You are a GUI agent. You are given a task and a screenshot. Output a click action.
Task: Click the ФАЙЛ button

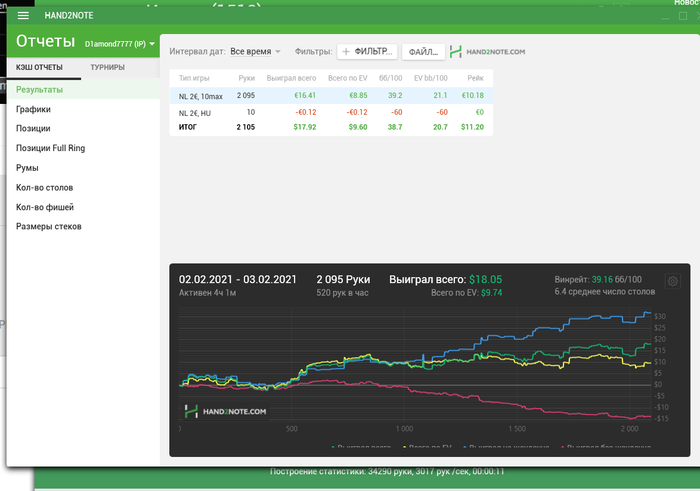[423, 52]
